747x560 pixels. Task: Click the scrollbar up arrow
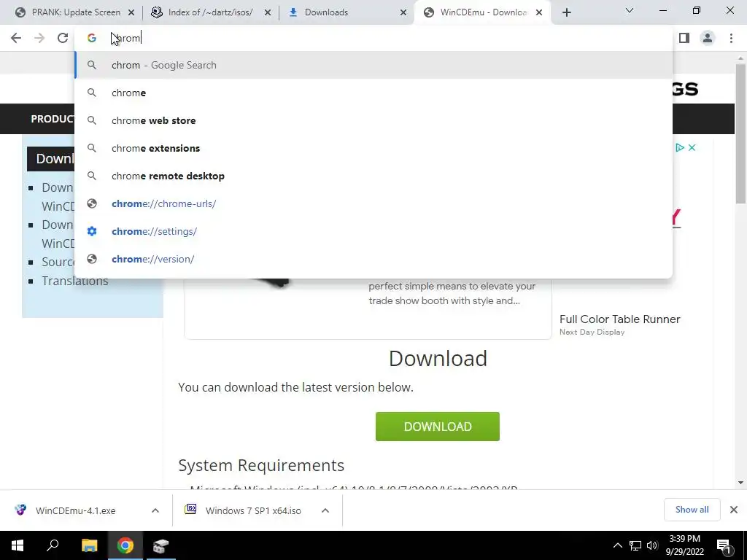[x=740, y=57]
